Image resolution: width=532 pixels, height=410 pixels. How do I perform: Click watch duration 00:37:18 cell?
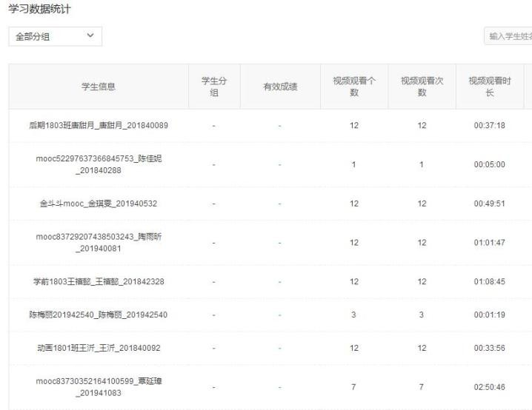pos(489,125)
